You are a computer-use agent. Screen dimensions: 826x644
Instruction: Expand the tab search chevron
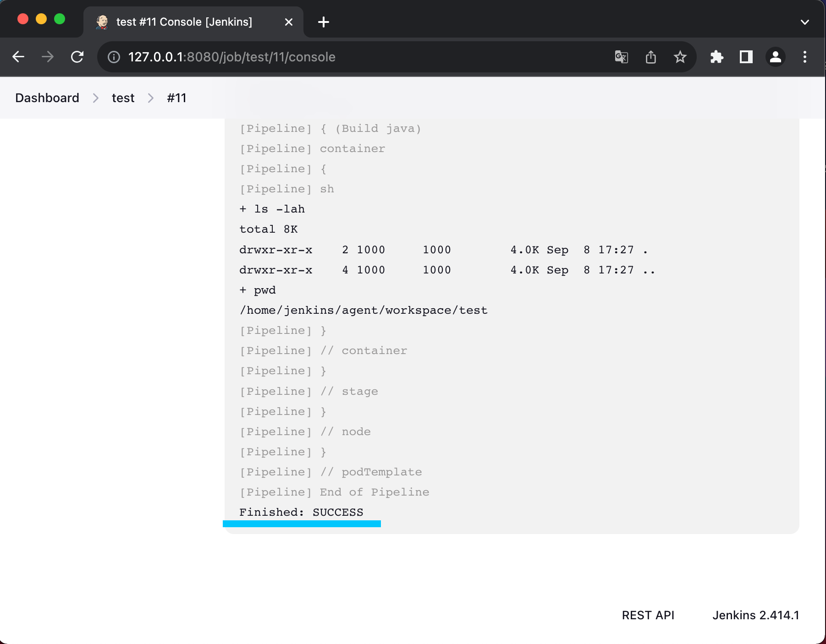coord(804,22)
